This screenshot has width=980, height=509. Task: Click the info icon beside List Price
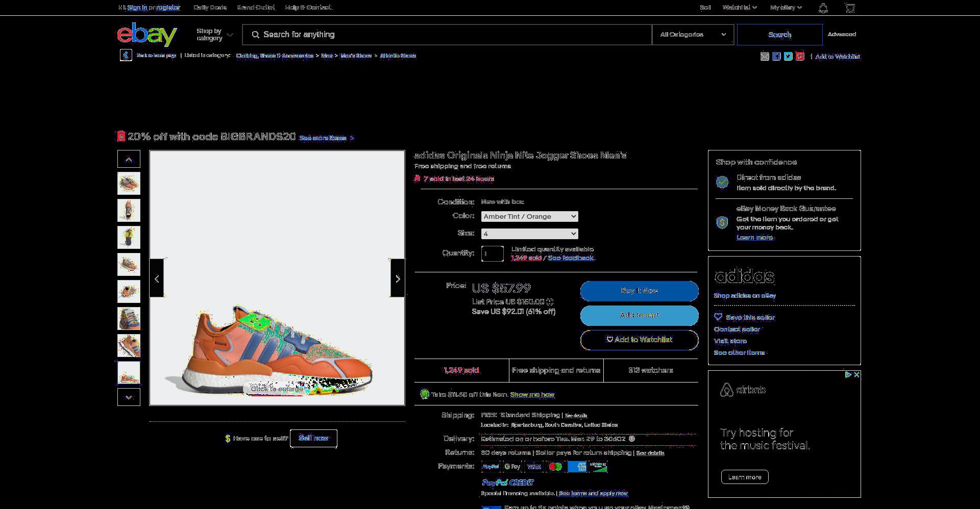(x=550, y=302)
